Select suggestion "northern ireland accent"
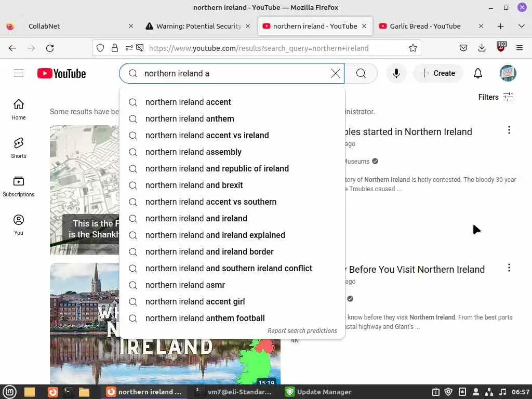Image resolution: width=532 pixels, height=399 pixels. coord(232,102)
